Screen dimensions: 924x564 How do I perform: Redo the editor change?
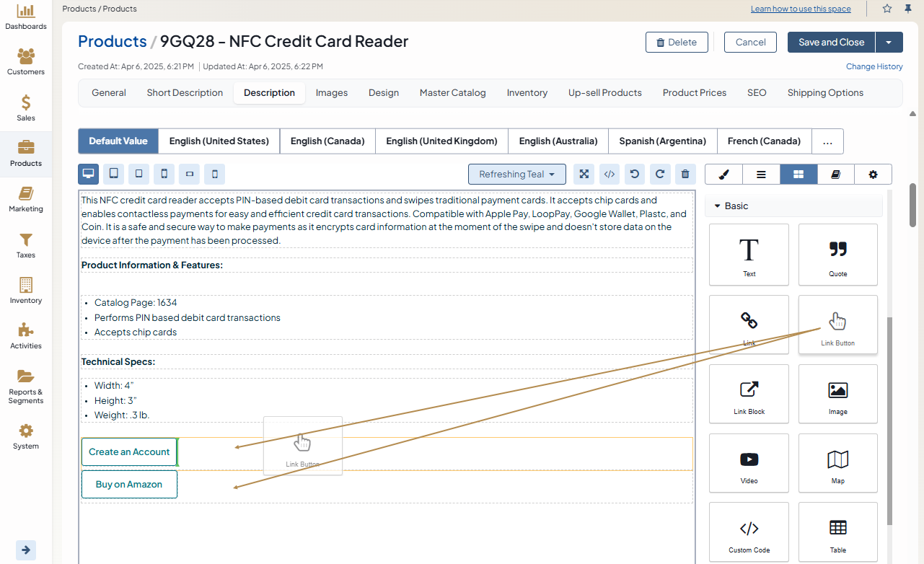pyautogui.click(x=660, y=174)
